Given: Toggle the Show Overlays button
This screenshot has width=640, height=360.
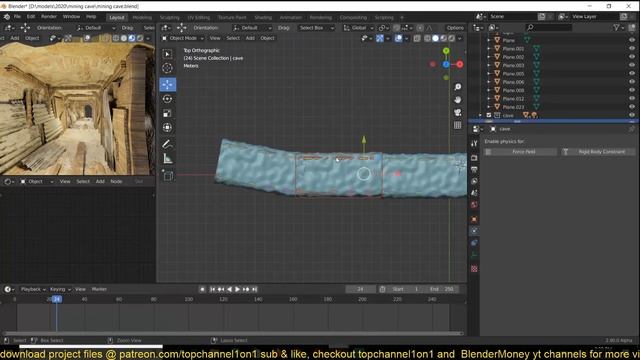Looking at the screenshot, I should coord(398,38).
